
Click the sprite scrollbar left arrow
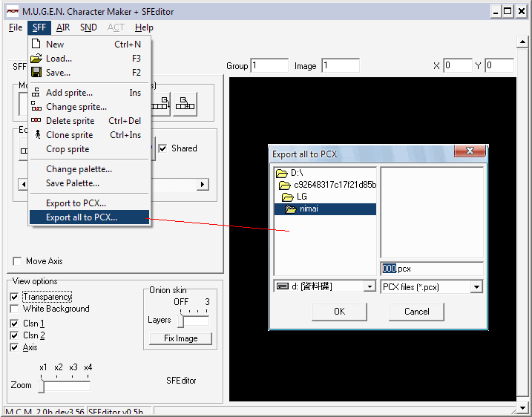coord(24,185)
